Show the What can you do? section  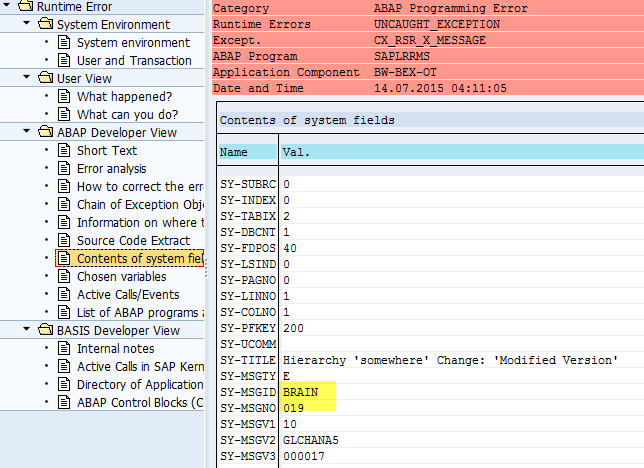(127, 114)
